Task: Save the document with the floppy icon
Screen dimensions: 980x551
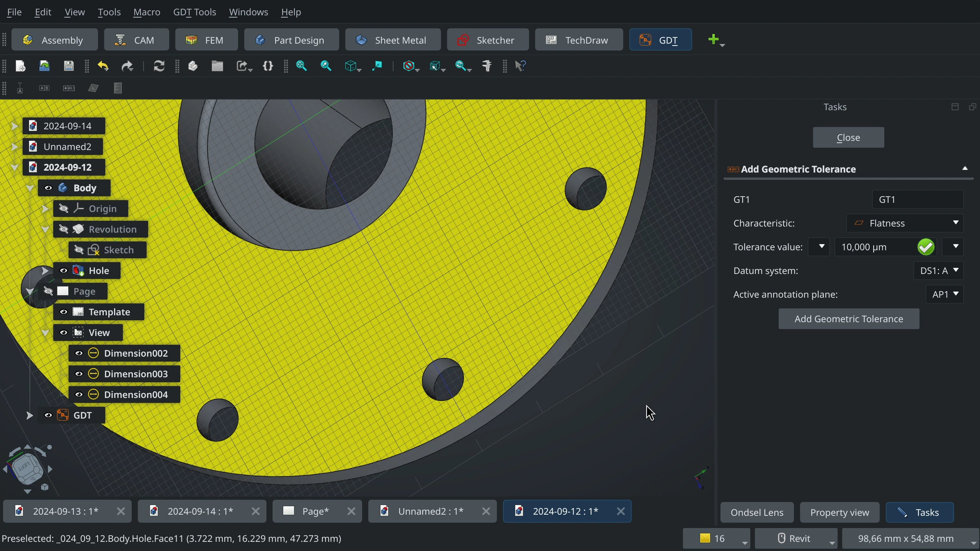Action: pyautogui.click(x=69, y=66)
